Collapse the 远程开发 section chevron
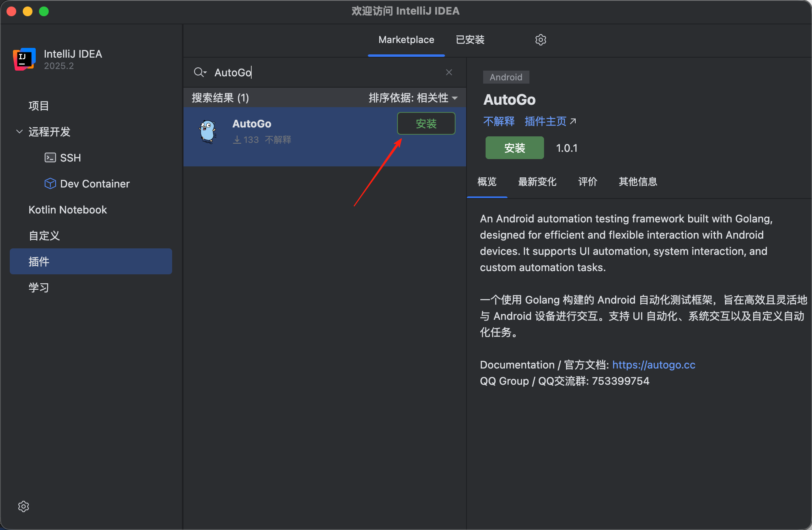812x530 pixels. tap(19, 131)
